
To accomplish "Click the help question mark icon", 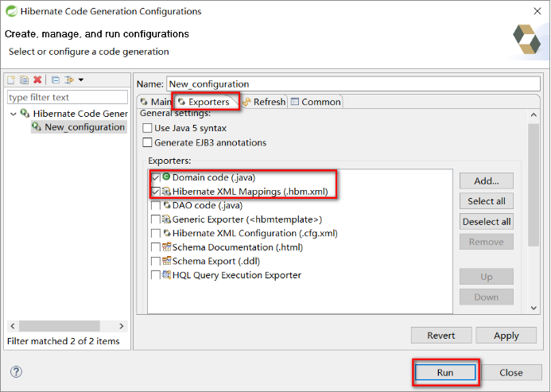I will pos(16,371).
